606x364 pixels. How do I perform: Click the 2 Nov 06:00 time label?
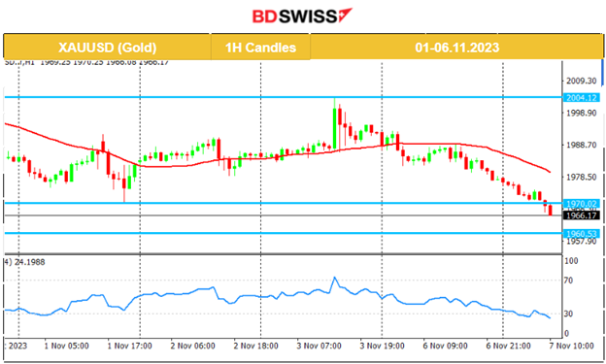click(x=193, y=346)
